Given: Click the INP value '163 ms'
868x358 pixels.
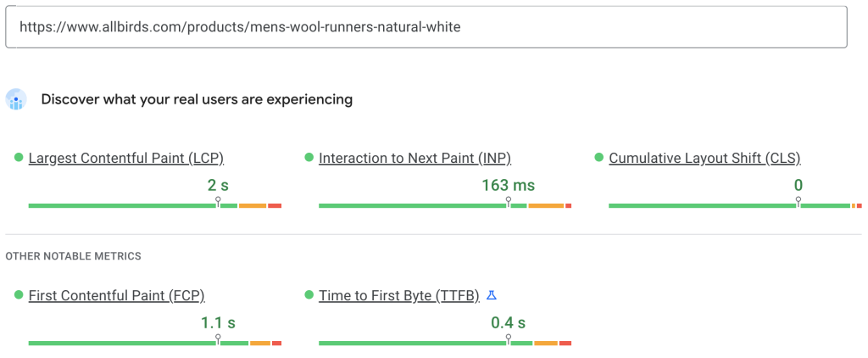Looking at the screenshot, I should pos(509,186).
